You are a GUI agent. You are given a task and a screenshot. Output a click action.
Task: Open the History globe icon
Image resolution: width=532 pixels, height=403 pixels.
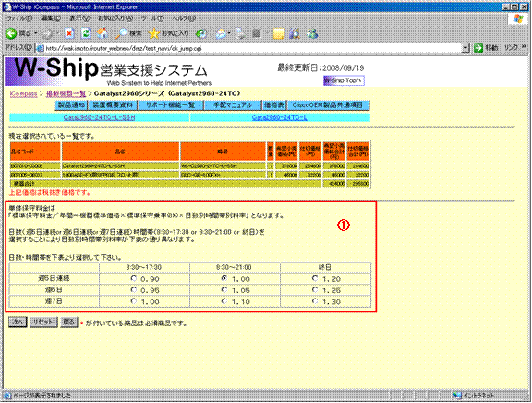[x=201, y=33]
